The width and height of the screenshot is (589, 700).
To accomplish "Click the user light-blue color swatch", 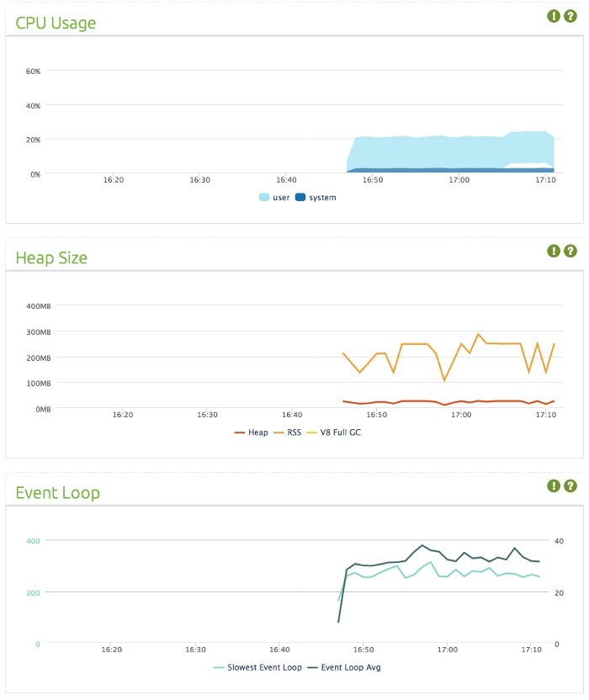I will coord(264,198).
